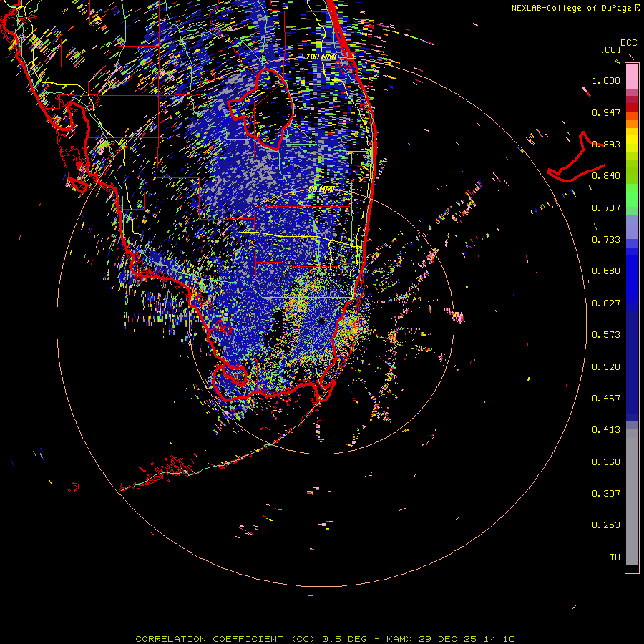This screenshot has height=644, width=644.
Task: Click the DCC label above the color bar
Action: [628, 43]
